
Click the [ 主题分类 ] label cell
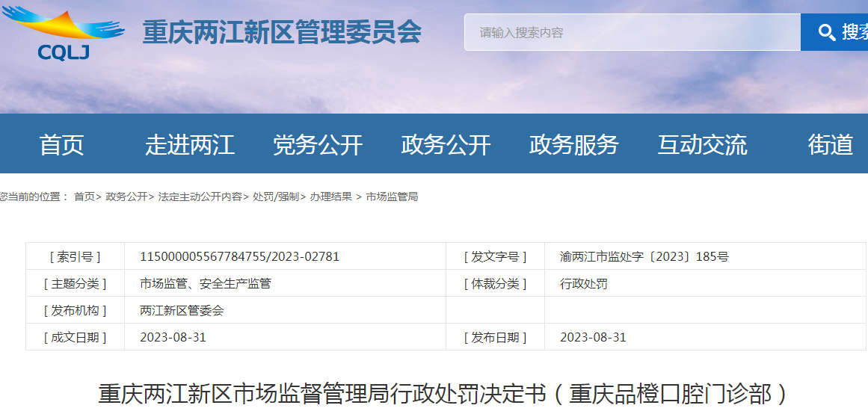76,283
